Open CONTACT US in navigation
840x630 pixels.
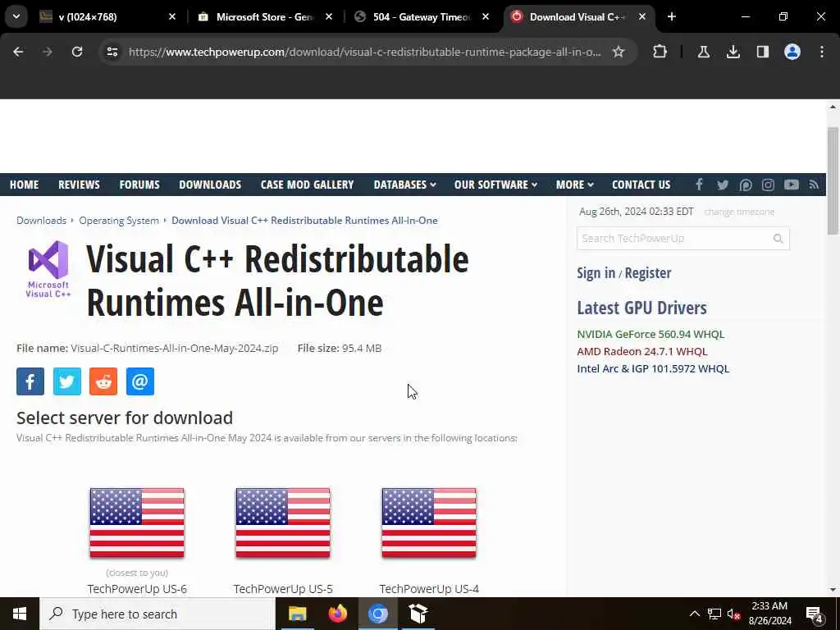point(641,185)
